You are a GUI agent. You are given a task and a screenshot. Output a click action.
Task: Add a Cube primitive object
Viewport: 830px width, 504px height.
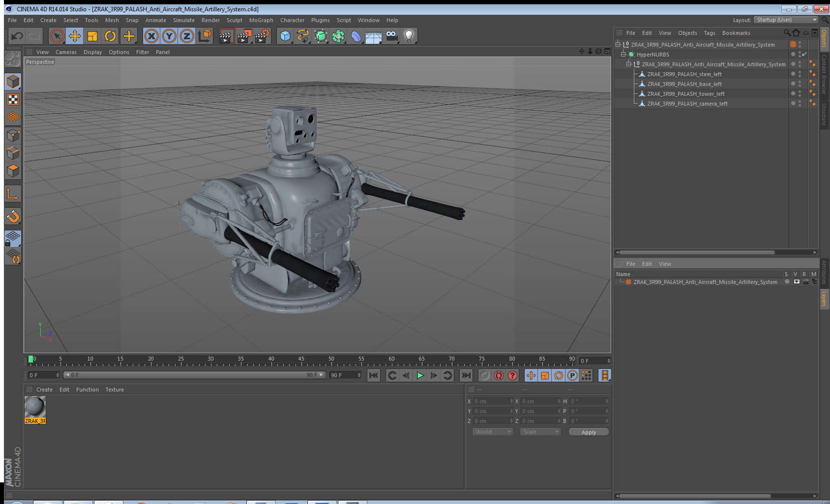285,36
